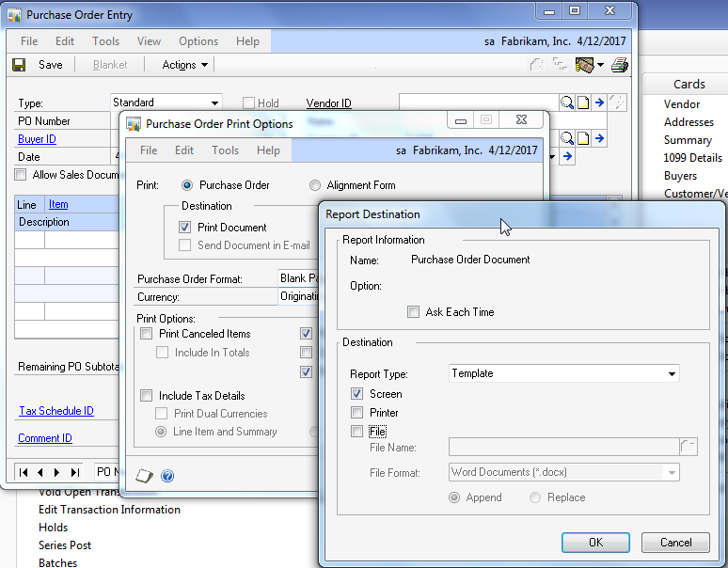This screenshot has height=568, width=728.
Task: Select Alignment Form radio button
Action: click(x=315, y=185)
